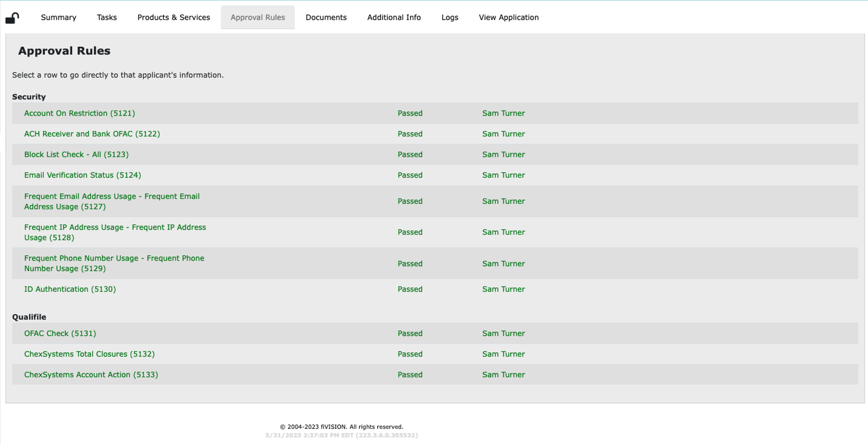Click the Security section heading
Image resolution: width=868 pixels, height=444 pixels.
pos(29,97)
